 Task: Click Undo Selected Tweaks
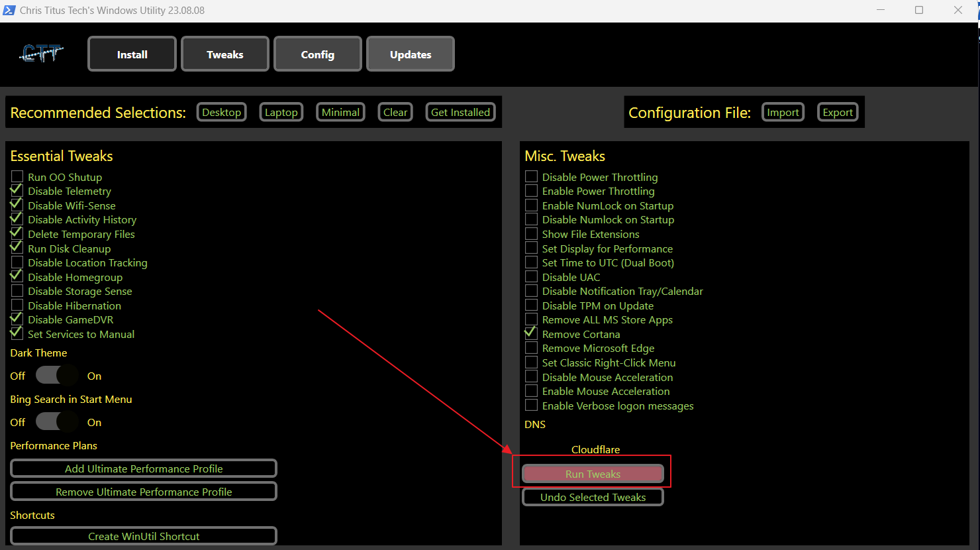[593, 497]
